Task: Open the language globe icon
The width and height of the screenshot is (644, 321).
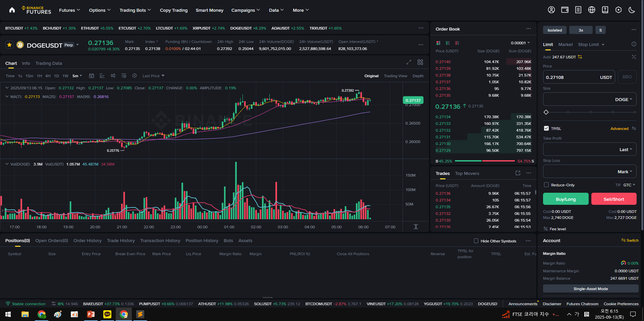Action: [592, 10]
